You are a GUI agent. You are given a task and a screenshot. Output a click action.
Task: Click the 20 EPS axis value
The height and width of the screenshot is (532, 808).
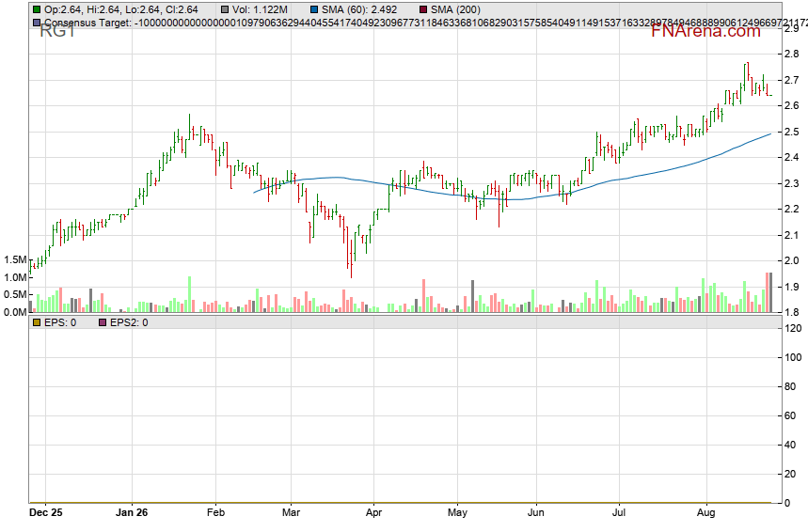tap(790, 475)
